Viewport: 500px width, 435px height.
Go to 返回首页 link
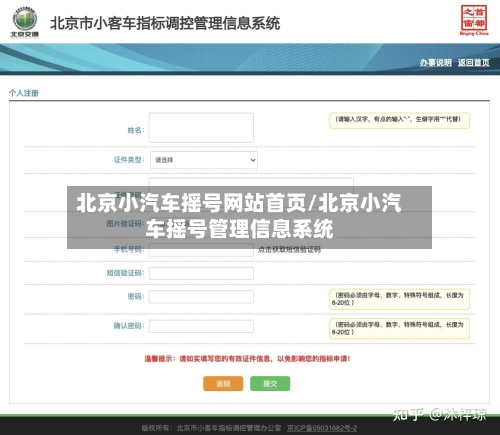[x=473, y=63]
